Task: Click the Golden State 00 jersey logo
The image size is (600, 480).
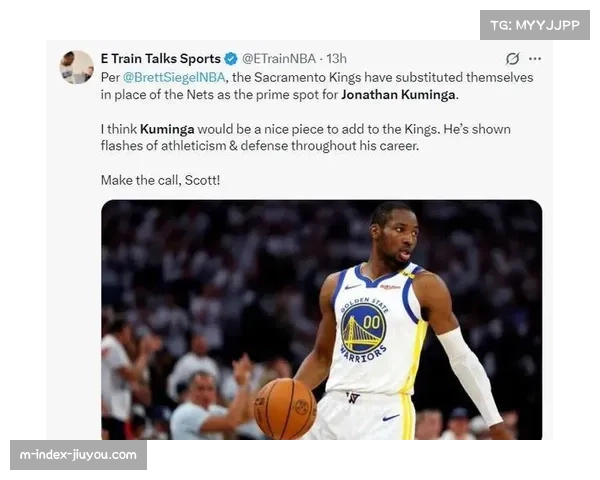Action: [x=364, y=329]
